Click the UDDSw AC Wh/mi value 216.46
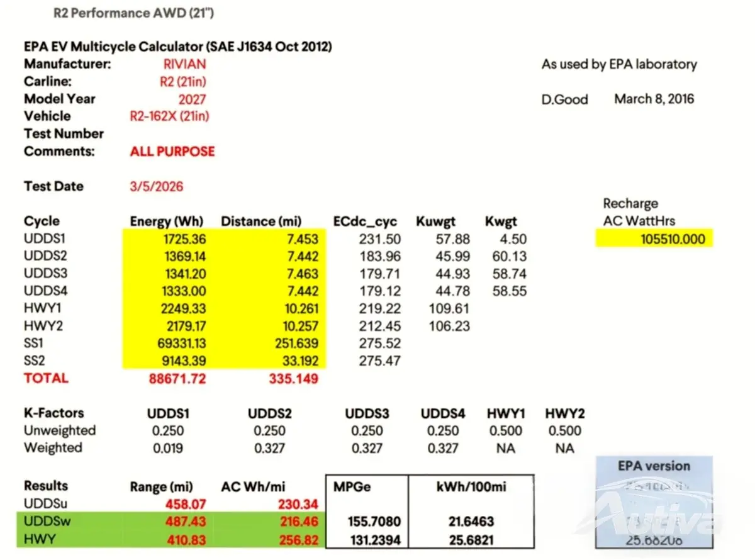The image size is (755, 560). pyautogui.click(x=298, y=522)
